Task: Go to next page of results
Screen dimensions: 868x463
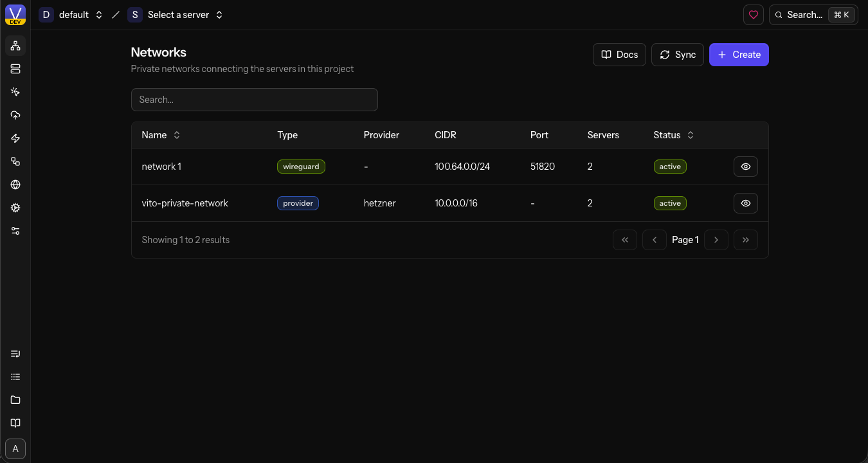Action: point(716,240)
